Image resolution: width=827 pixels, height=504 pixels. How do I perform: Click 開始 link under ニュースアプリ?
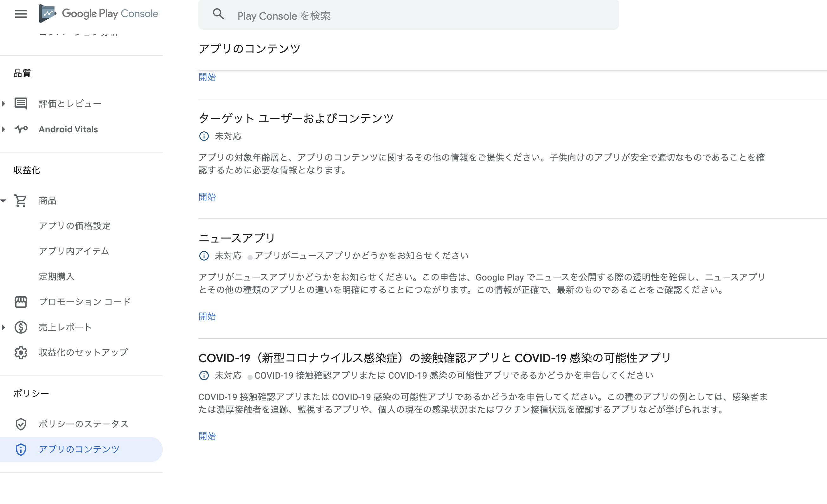(x=207, y=316)
